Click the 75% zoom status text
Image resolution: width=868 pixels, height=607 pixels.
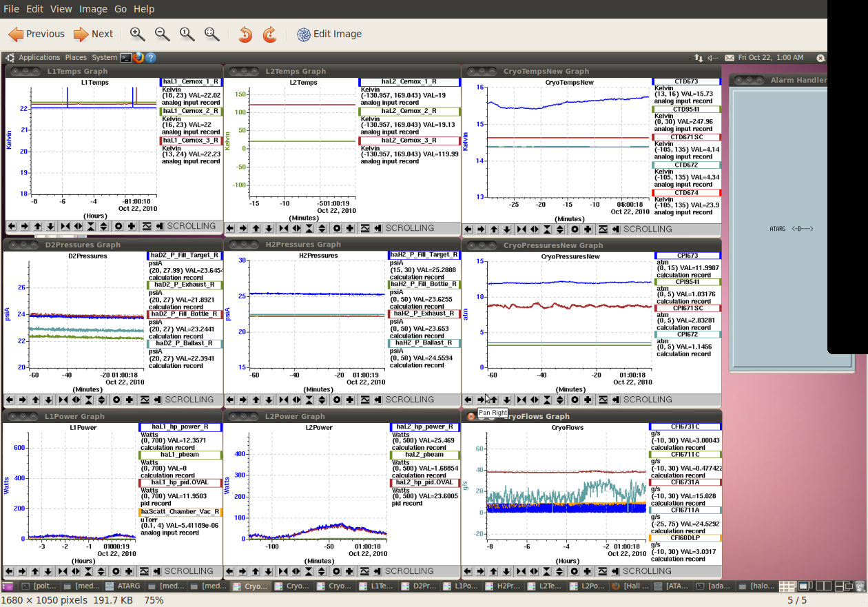[154, 600]
